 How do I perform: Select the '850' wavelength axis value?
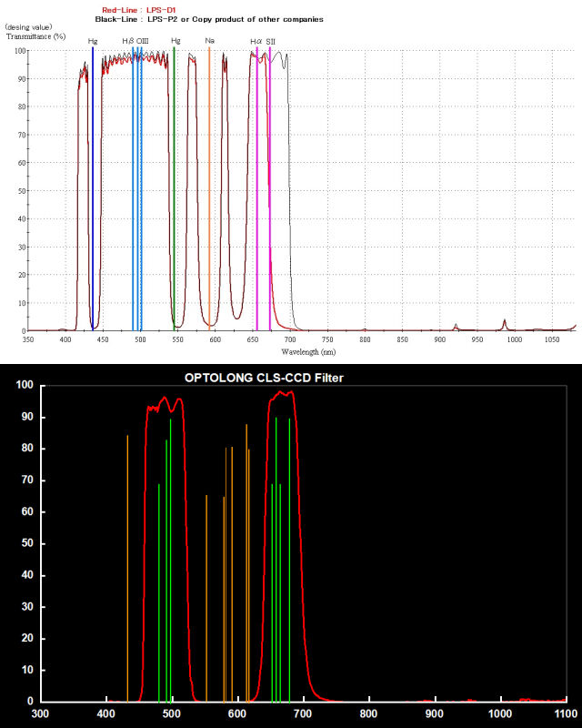point(402,339)
